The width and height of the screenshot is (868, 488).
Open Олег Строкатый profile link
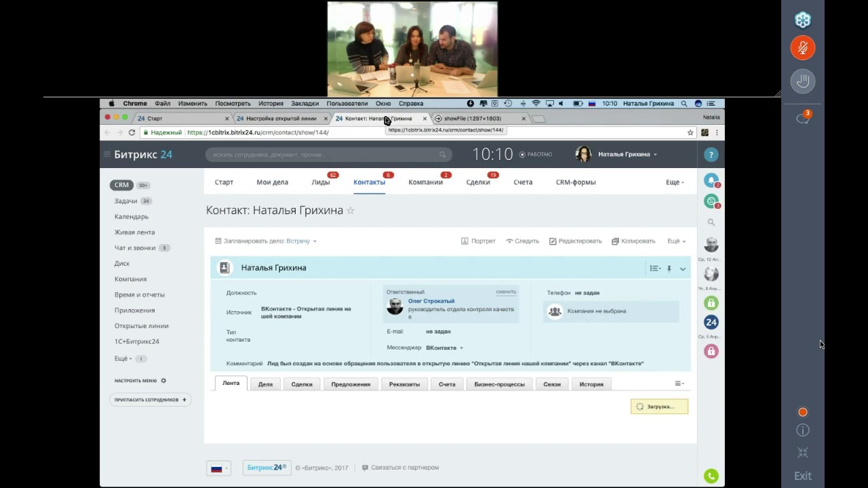(x=431, y=301)
